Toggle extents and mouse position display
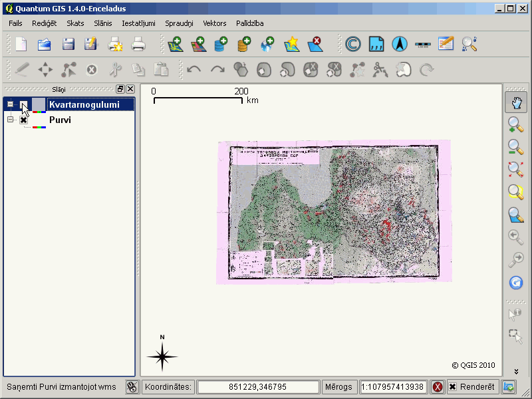 click(132, 387)
